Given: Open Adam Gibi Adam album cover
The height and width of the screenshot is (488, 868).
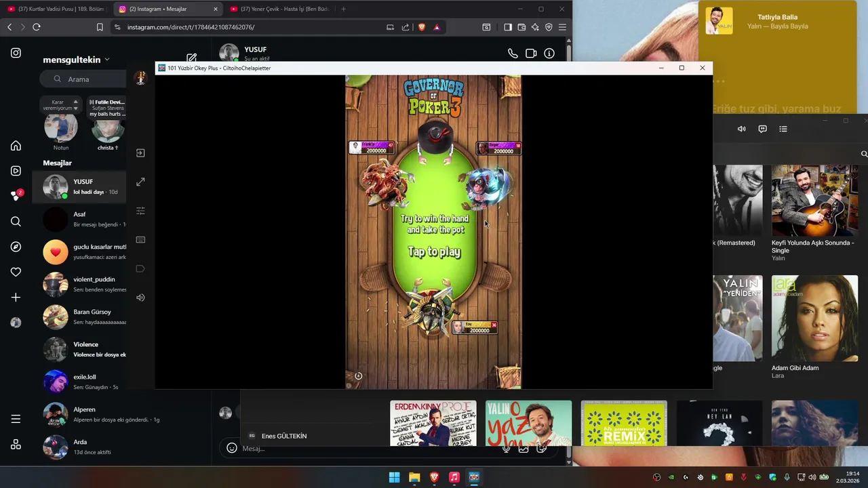Looking at the screenshot, I should pyautogui.click(x=814, y=318).
